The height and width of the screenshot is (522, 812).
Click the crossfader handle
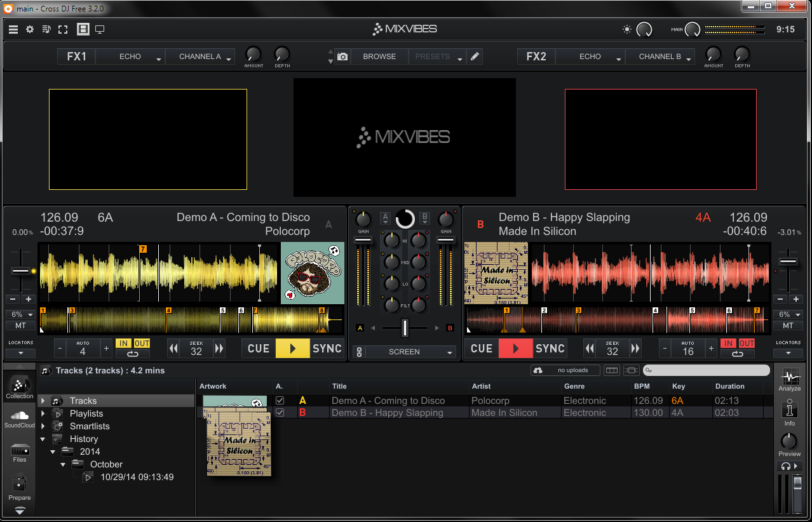[405, 328]
